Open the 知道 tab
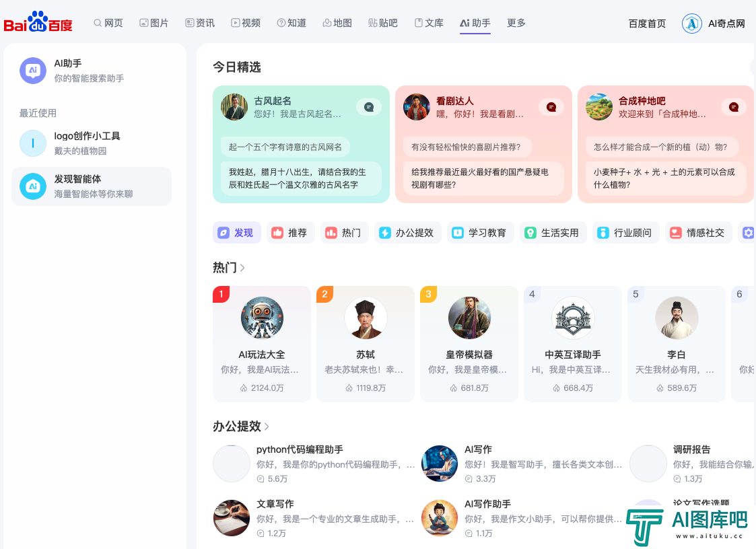Image resolution: width=756 pixels, height=549 pixels. [x=291, y=23]
